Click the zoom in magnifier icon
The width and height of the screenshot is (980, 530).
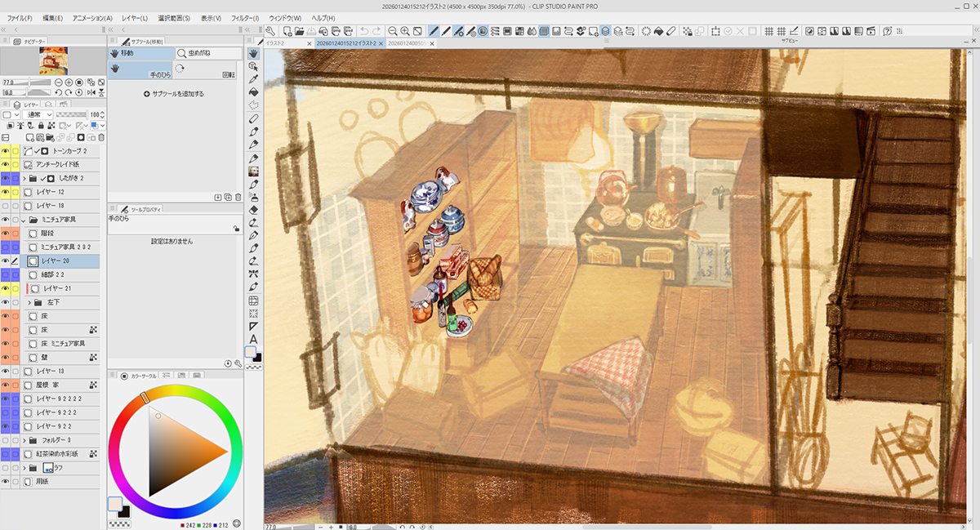coord(404,31)
